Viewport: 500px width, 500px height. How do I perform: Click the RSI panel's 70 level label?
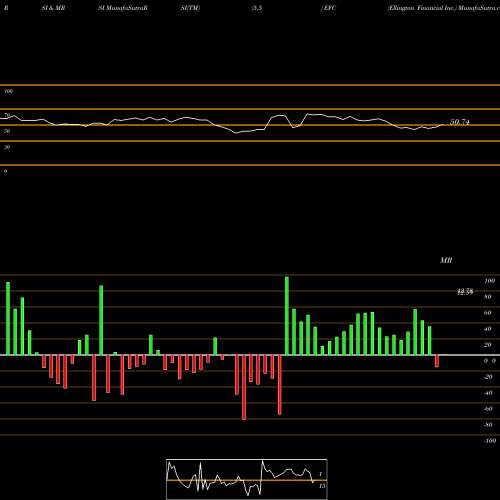pos(7,115)
